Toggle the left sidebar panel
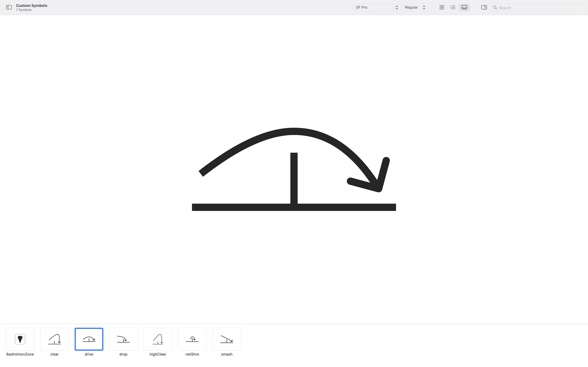The width and height of the screenshot is (588, 367). (9, 7)
